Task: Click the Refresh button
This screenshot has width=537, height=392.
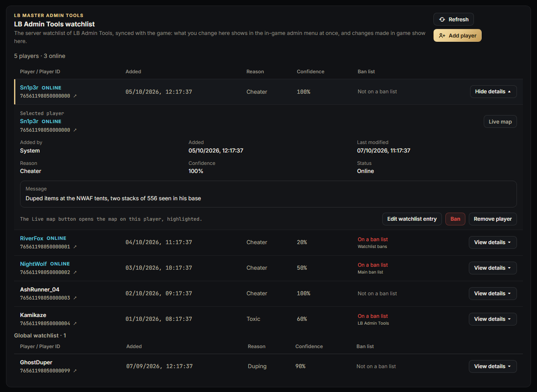Action: [x=453, y=19]
